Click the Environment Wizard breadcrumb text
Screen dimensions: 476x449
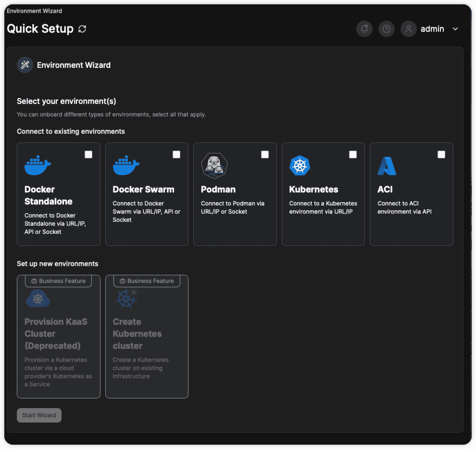point(34,11)
